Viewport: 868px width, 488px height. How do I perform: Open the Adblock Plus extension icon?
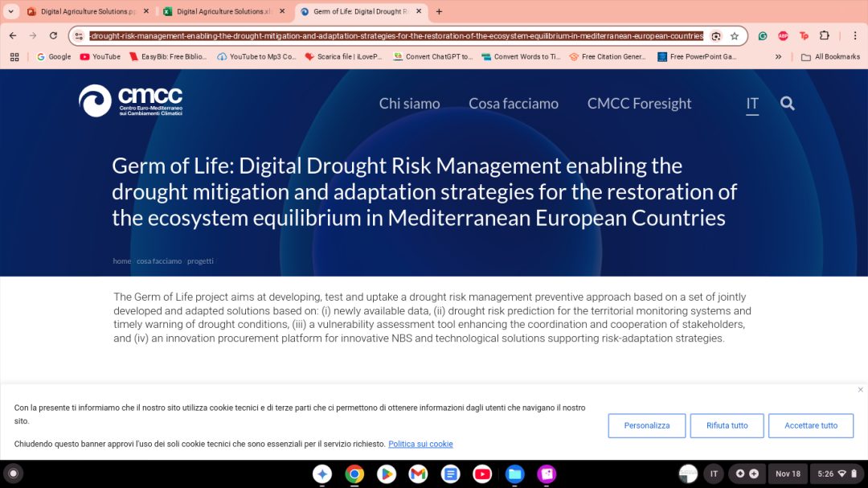783,36
